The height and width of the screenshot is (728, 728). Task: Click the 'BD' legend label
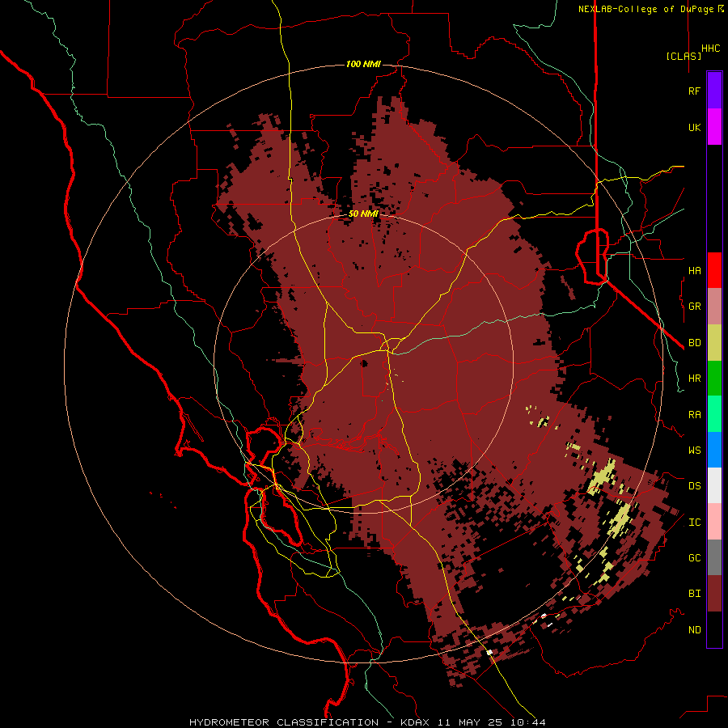[694, 343]
